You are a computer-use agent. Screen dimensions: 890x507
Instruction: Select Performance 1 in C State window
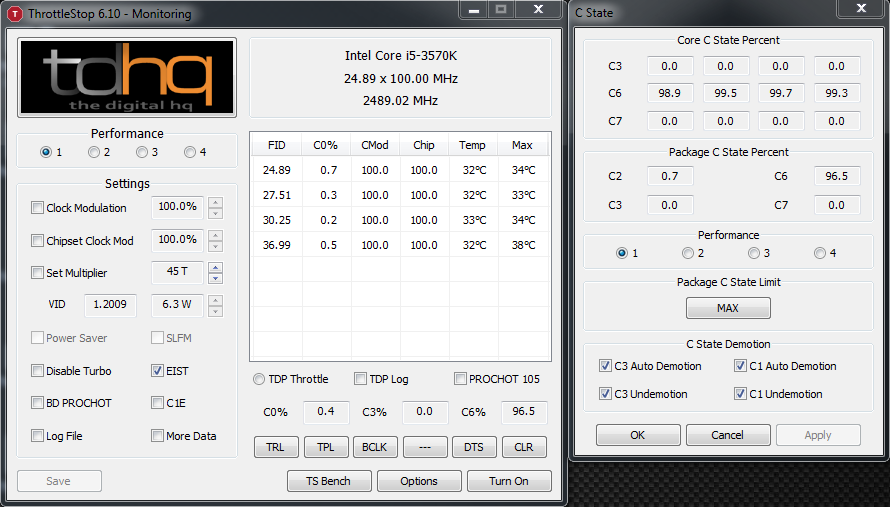[x=622, y=253]
